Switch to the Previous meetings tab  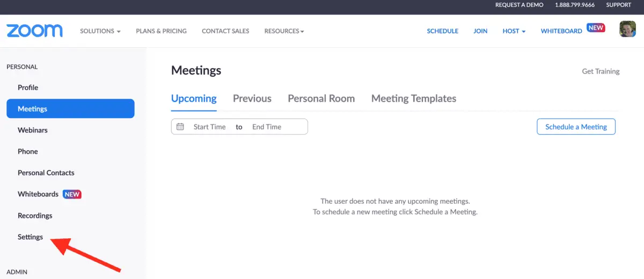pyautogui.click(x=252, y=99)
